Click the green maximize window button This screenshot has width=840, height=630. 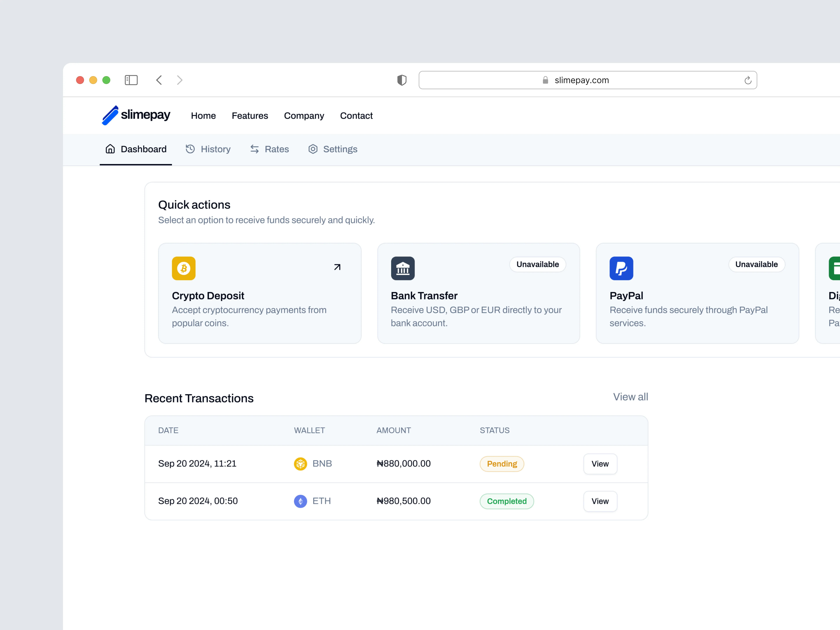coord(106,80)
